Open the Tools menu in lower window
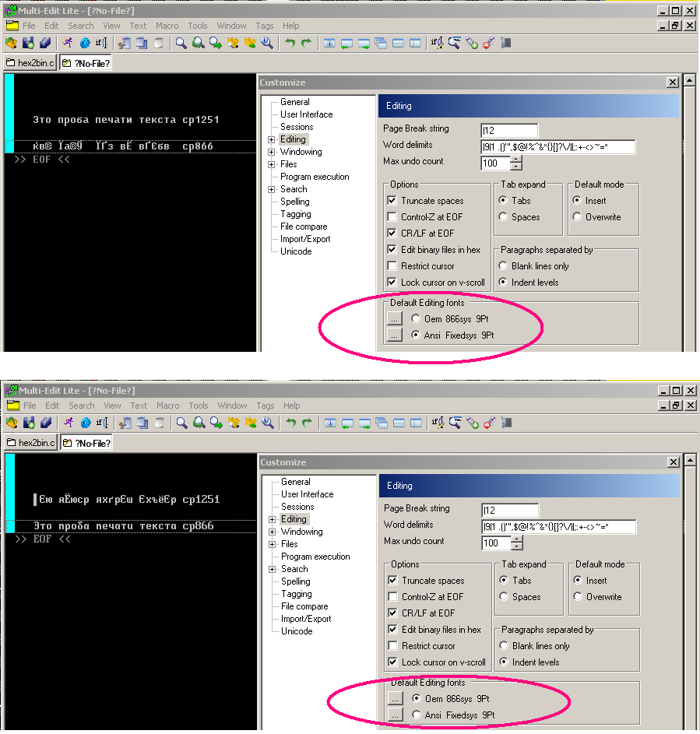 click(x=199, y=406)
